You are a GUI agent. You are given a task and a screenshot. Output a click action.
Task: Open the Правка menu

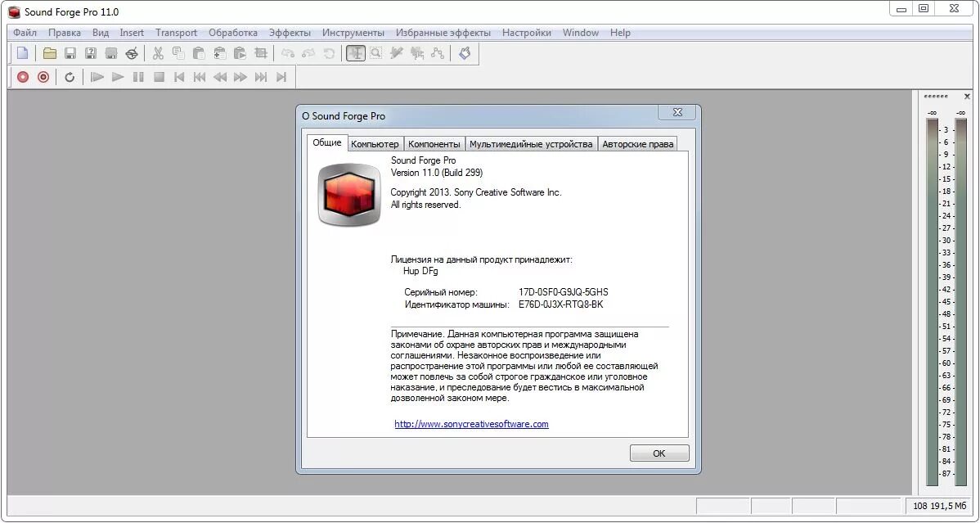tap(65, 33)
